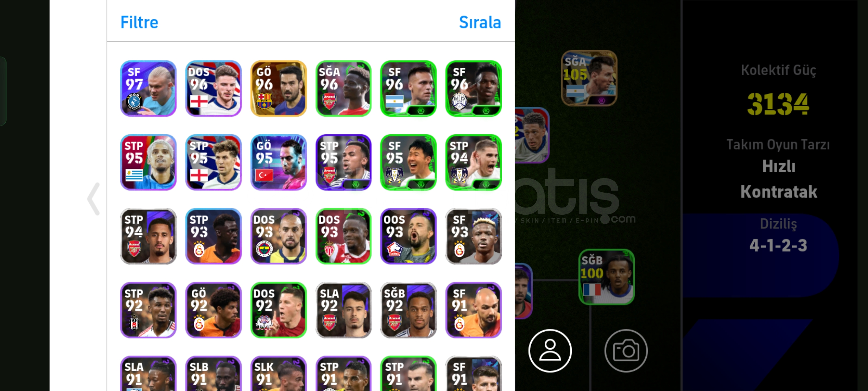
Task: Tap the profile person icon
Action: pyautogui.click(x=550, y=350)
